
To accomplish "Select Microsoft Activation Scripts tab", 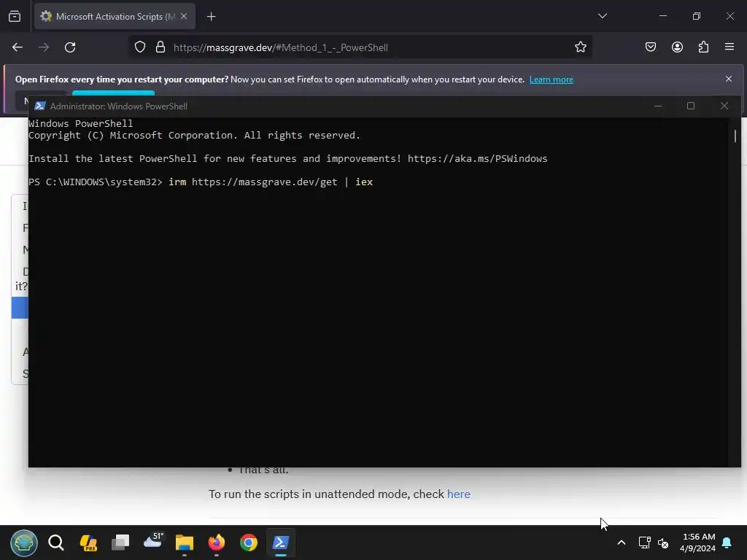I will pyautogui.click(x=115, y=16).
